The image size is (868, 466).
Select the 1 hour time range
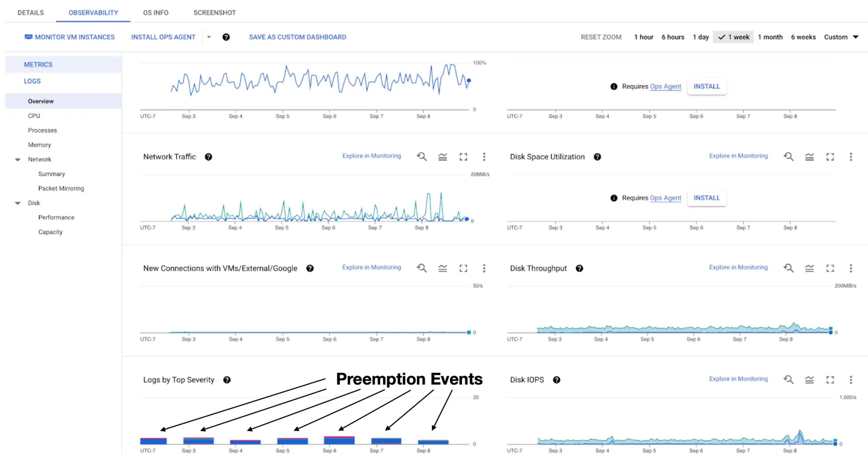[643, 37]
